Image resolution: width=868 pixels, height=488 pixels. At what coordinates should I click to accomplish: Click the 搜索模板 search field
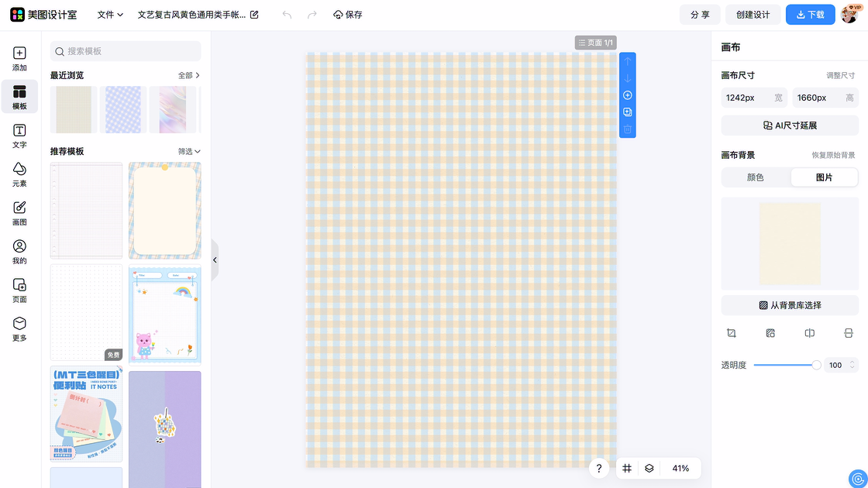[x=126, y=51]
